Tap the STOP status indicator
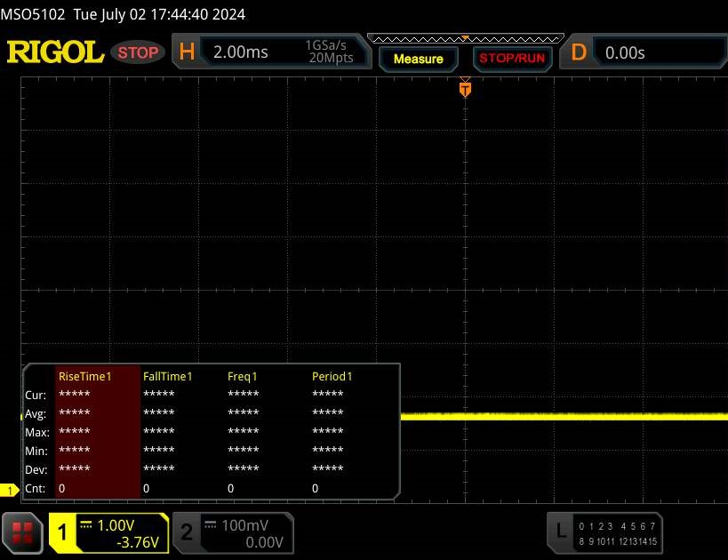The height and width of the screenshot is (560, 728). [138, 52]
